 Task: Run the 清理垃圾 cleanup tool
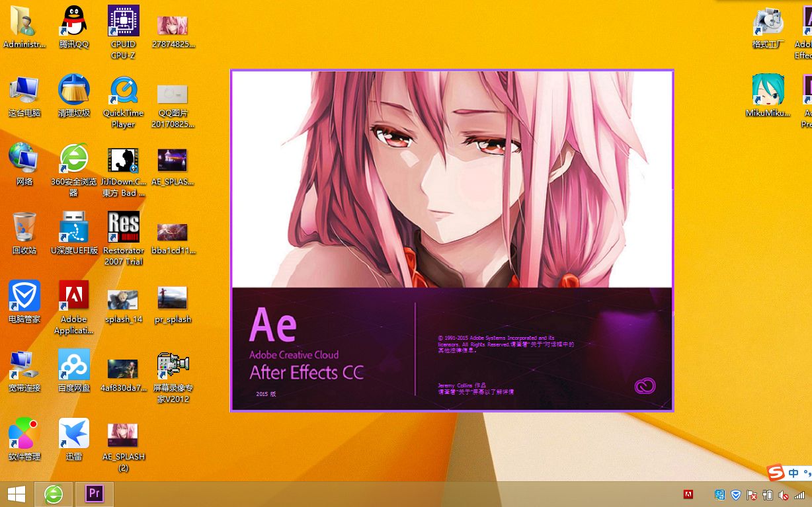click(x=73, y=89)
